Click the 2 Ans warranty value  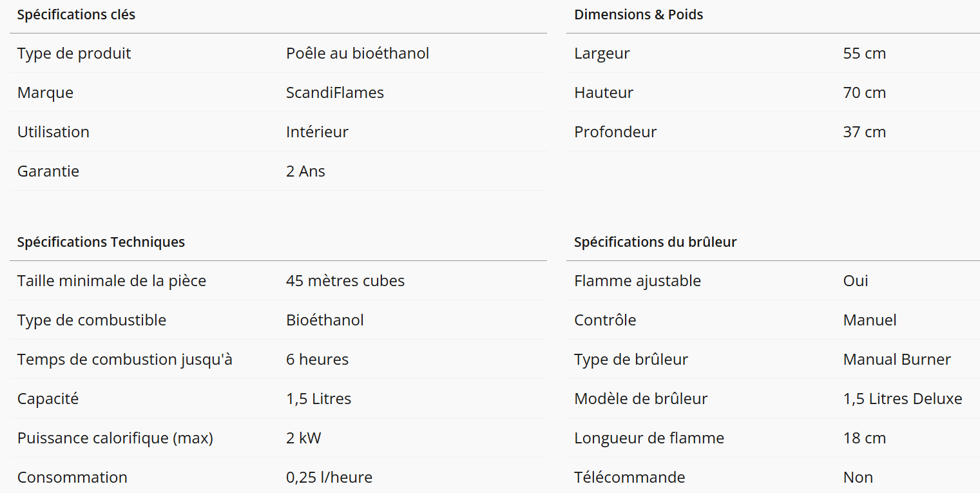[x=305, y=171]
